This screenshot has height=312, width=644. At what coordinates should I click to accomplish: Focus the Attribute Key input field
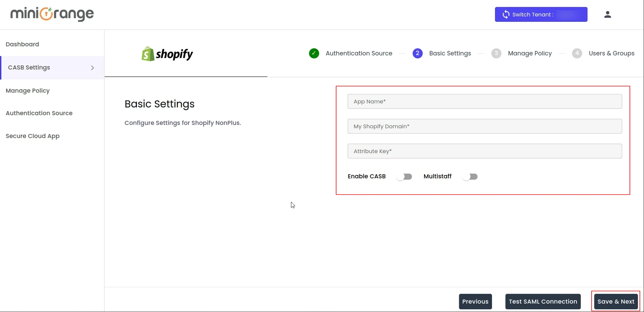485,151
